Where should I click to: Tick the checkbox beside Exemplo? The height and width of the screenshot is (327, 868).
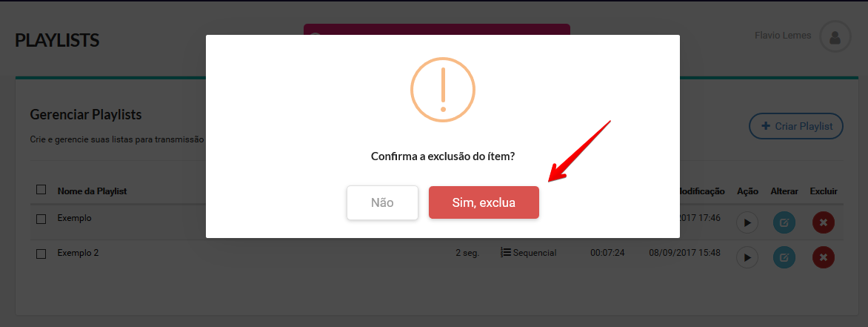click(x=41, y=219)
